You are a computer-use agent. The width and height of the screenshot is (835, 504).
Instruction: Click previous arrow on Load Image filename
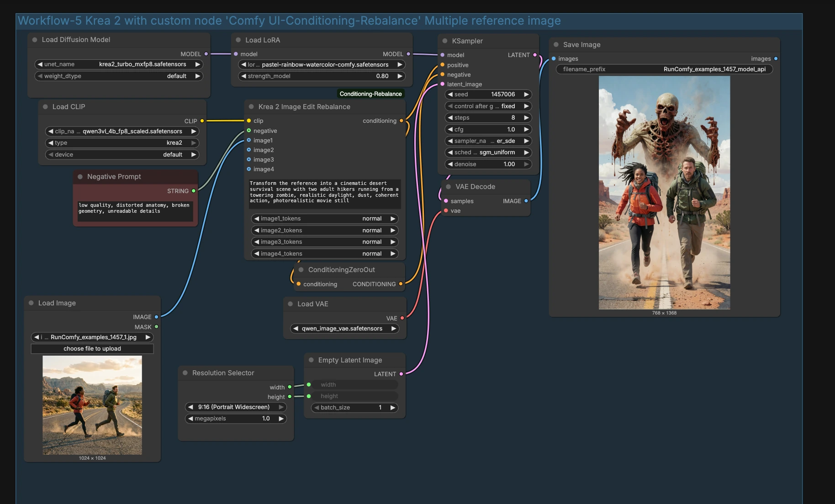click(37, 337)
